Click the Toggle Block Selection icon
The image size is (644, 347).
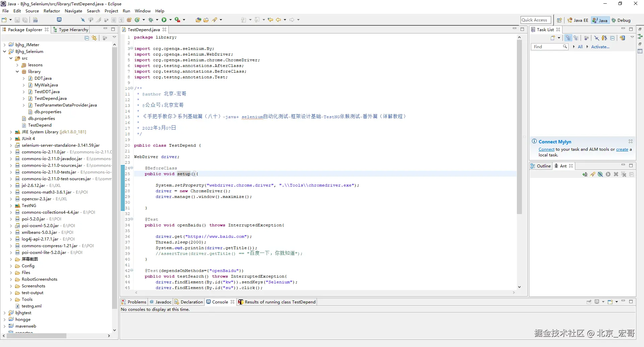click(114, 20)
